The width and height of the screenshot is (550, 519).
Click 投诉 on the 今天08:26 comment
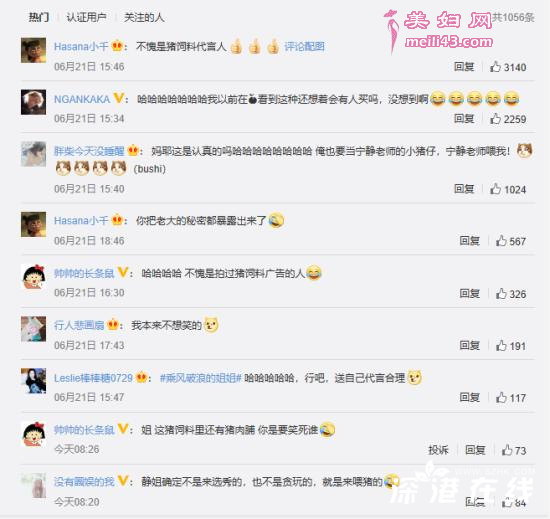pos(438,450)
